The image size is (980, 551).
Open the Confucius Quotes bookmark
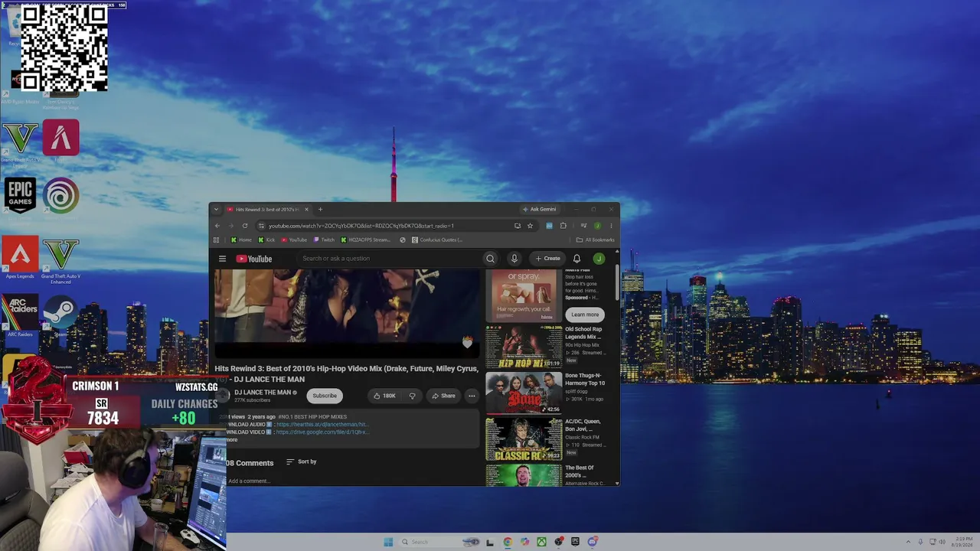coord(437,240)
